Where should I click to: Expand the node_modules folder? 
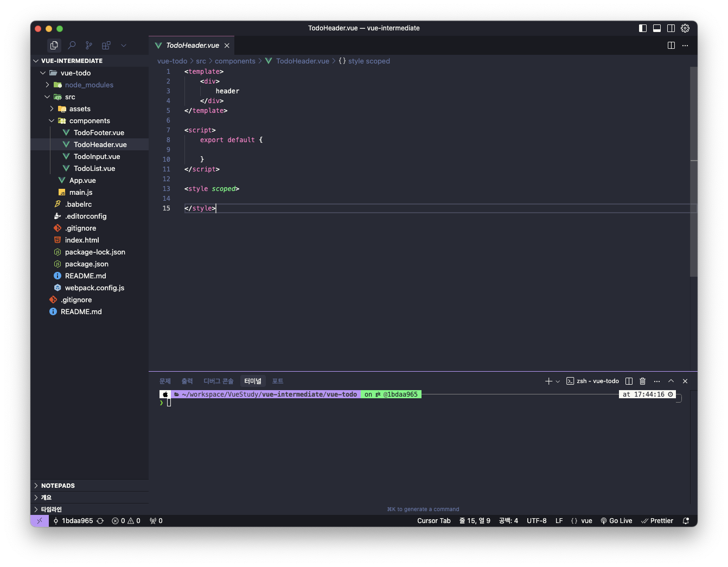90,85
